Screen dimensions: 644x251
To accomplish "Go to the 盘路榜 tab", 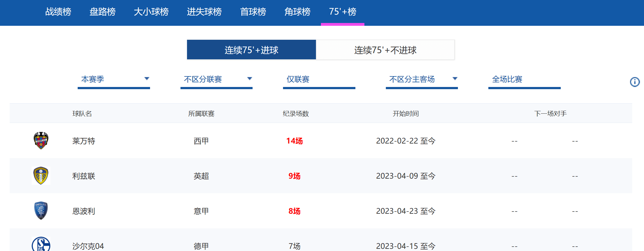I will point(102,12).
